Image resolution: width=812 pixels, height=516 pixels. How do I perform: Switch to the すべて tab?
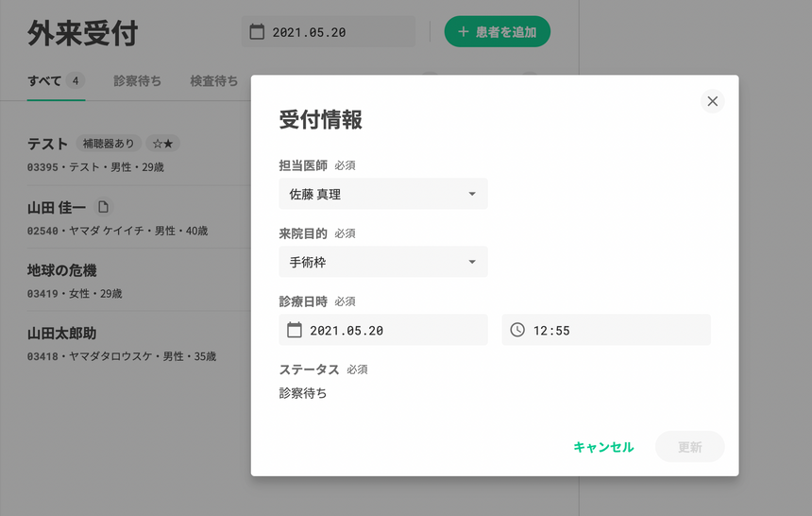click(x=44, y=81)
